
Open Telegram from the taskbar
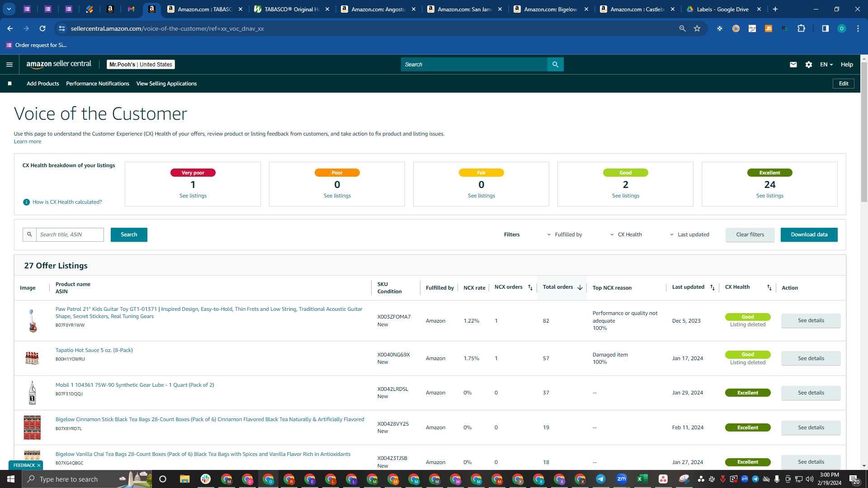pos(600,479)
